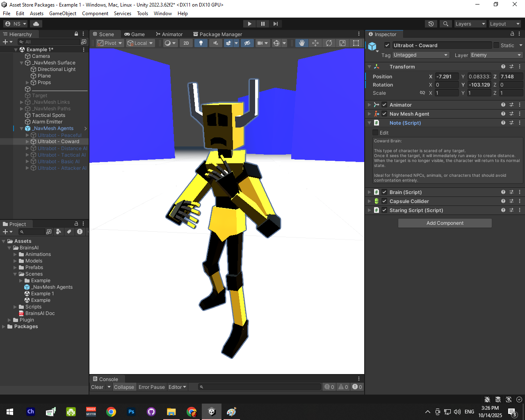525x420 pixels.
Task: Open the GameObject menu
Action: pyautogui.click(x=62, y=14)
